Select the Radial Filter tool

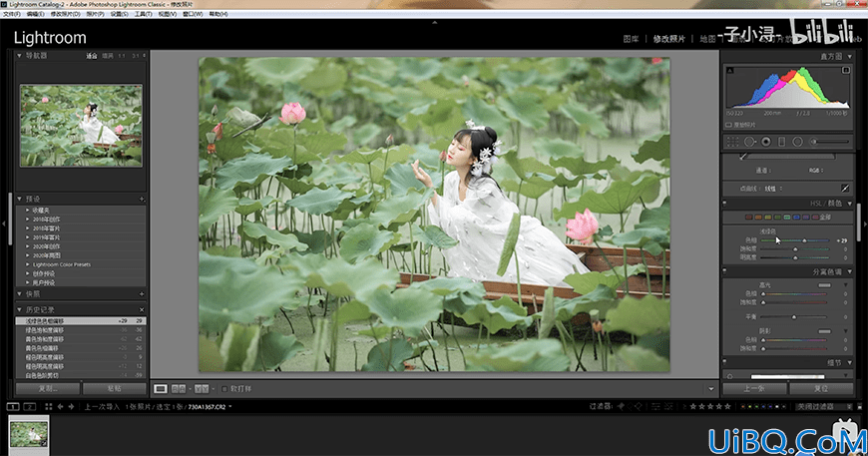click(798, 142)
